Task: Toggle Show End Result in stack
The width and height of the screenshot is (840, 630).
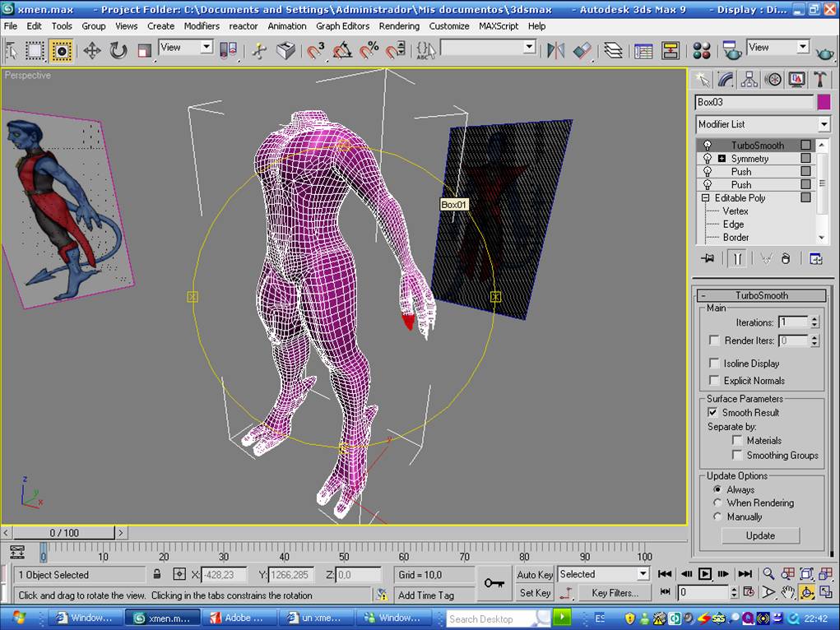Action: 738,259
